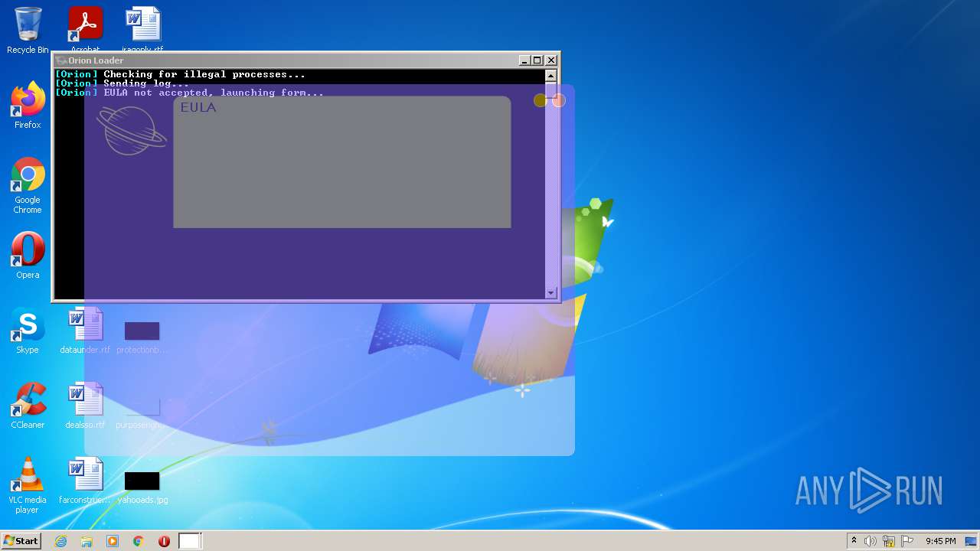Click the yellow minimize dot on the EULA form
This screenshot has height=551, width=980.
coord(541,100)
